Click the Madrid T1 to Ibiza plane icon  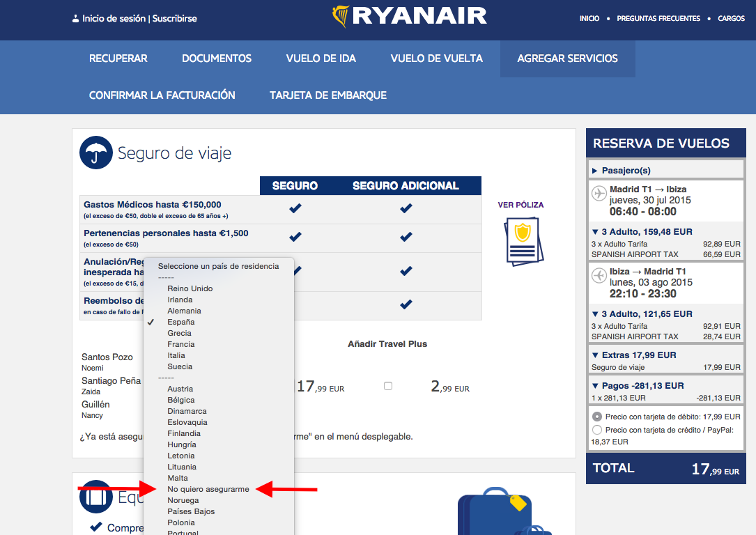(x=599, y=193)
